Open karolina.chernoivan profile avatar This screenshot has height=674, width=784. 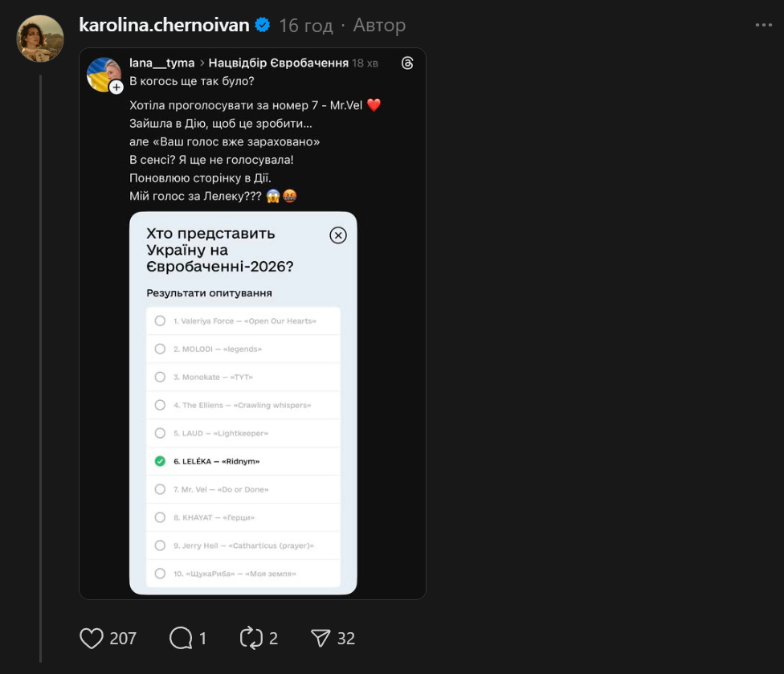[40, 39]
